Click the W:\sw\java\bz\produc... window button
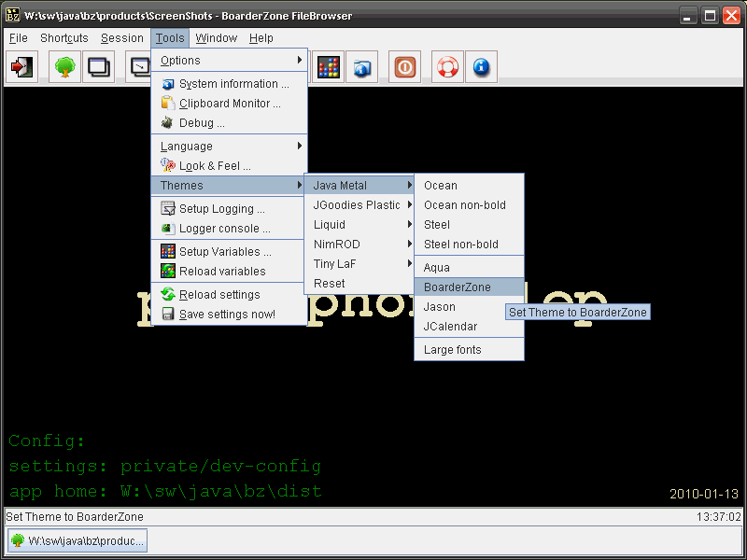 click(x=78, y=541)
